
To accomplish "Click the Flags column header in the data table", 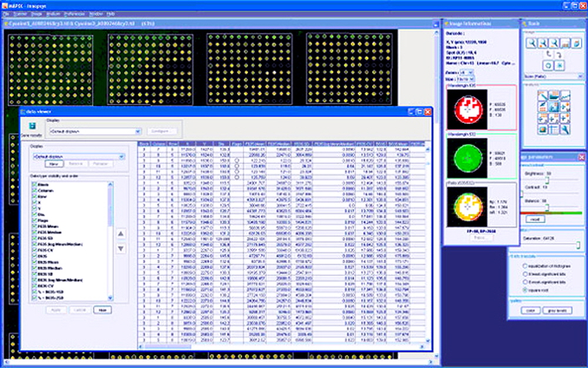I will pyautogui.click(x=236, y=144).
